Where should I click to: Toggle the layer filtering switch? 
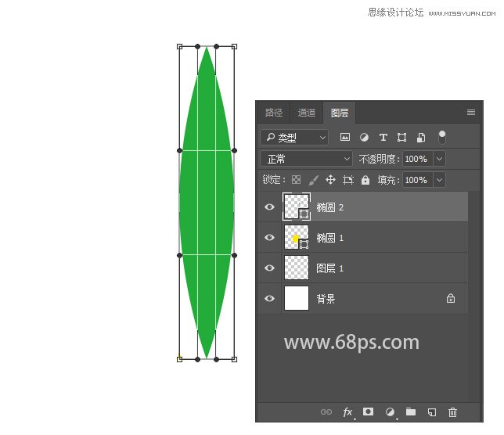tap(442, 137)
